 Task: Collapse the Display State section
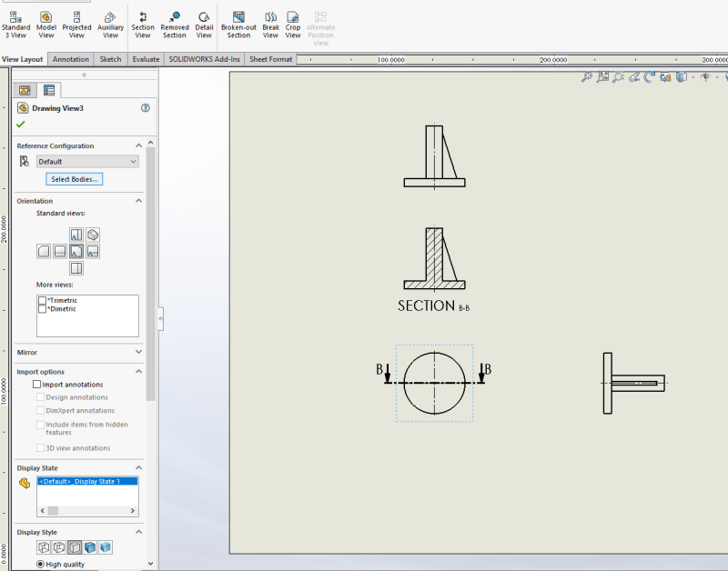[138, 467]
